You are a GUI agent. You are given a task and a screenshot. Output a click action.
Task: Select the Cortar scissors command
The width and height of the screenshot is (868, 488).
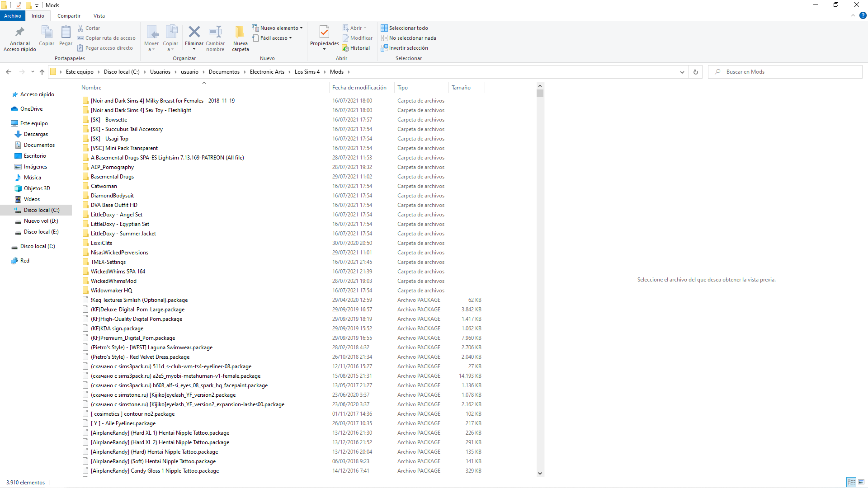tap(89, 28)
